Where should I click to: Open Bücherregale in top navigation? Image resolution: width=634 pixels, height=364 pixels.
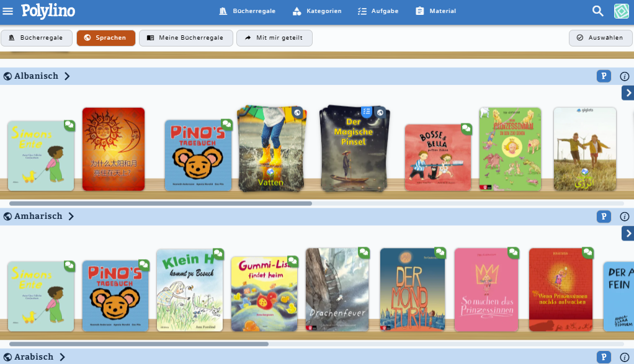pyautogui.click(x=247, y=11)
